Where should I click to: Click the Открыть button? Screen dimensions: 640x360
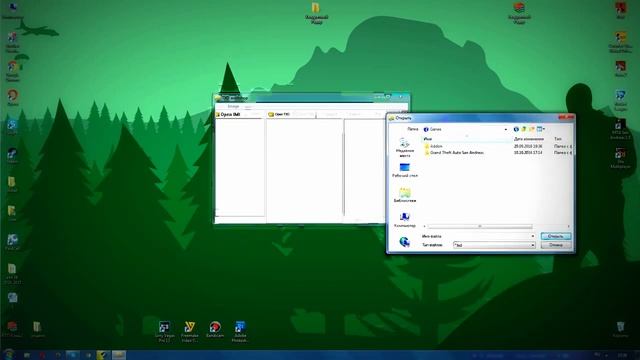click(556, 236)
